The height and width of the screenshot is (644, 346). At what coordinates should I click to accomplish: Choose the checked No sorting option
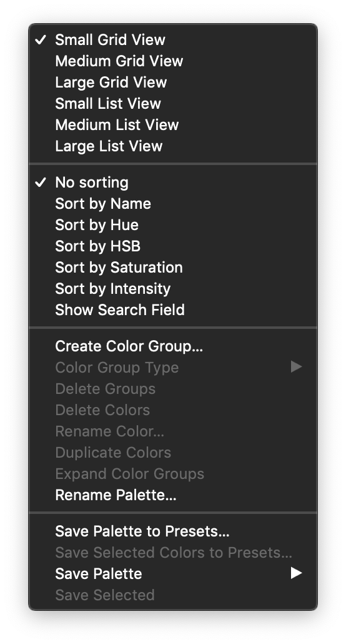click(x=173, y=183)
